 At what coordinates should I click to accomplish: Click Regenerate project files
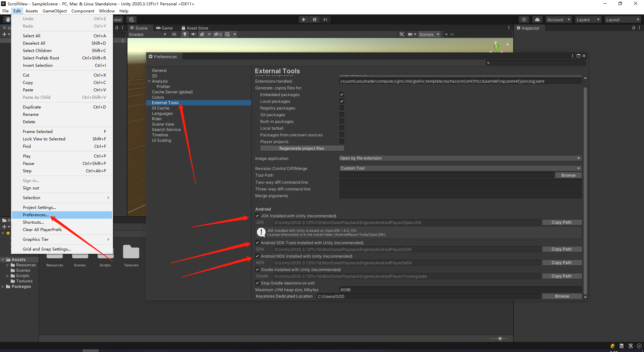tap(302, 148)
